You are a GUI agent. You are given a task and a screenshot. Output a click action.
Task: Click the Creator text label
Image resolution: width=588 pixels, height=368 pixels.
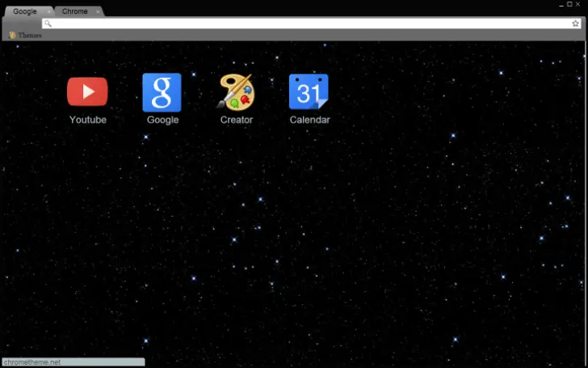(x=237, y=120)
